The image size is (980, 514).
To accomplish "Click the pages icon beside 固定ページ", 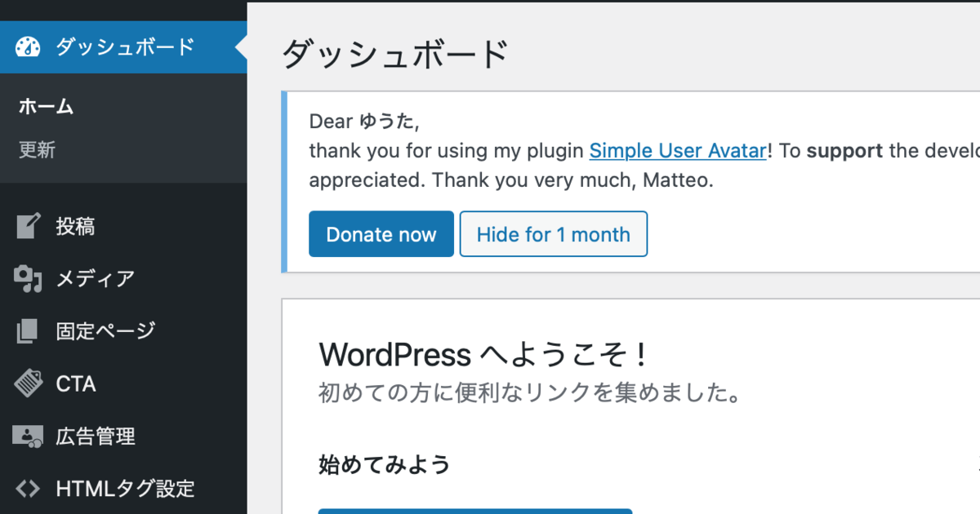I will pyautogui.click(x=28, y=331).
